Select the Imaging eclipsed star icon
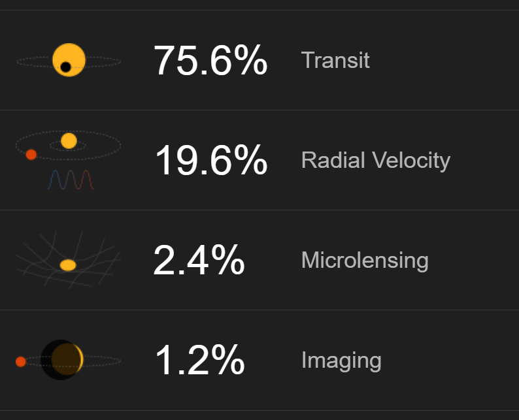Image resolution: width=519 pixels, height=420 pixels. pos(68,360)
